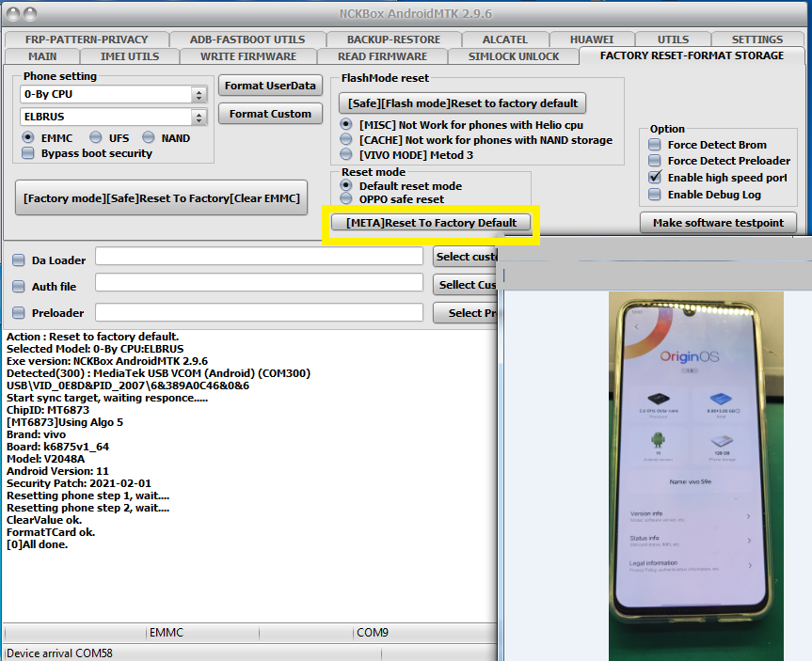The image size is (812, 661).
Task: Select the NAND storage radio button
Action: (x=148, y=137)
